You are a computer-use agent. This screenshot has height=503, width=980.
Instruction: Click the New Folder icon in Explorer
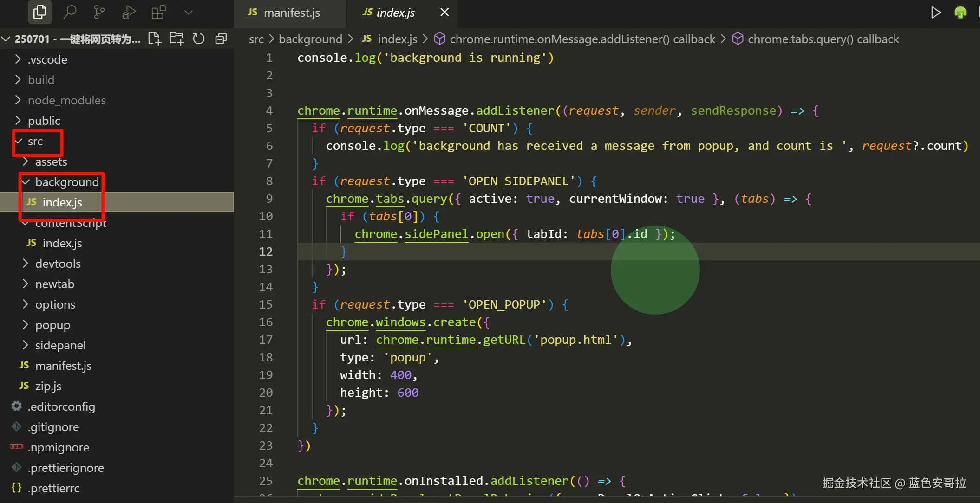pos(176,39)
